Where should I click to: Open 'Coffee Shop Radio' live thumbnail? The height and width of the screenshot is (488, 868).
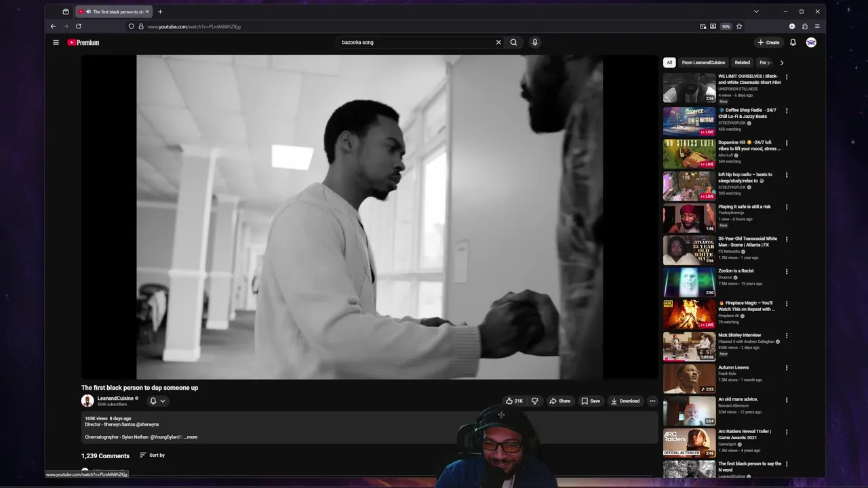pyautogui.click(x=689, y=121)
